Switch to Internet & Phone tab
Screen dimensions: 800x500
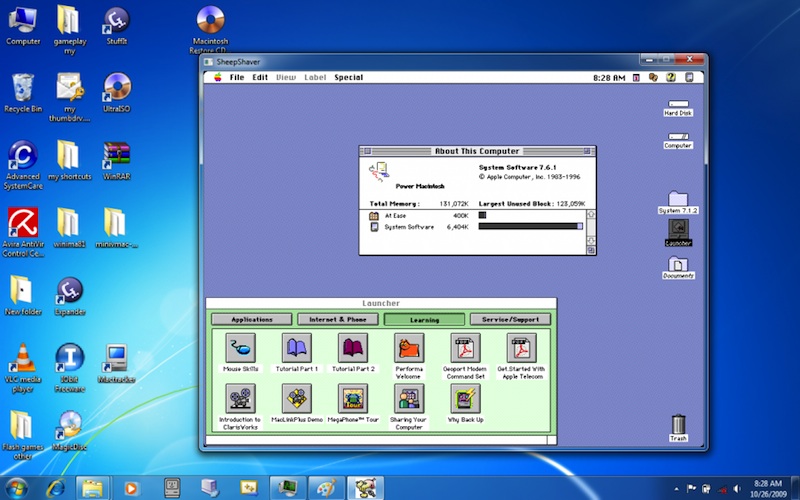pyautogui.click(x=337, y=320)
